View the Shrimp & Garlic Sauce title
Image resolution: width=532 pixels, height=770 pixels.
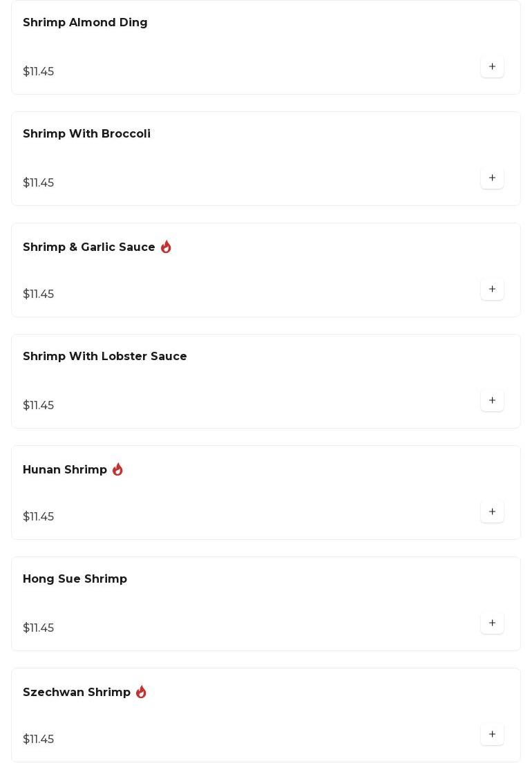pyautogui.click(x=89, y=247)
